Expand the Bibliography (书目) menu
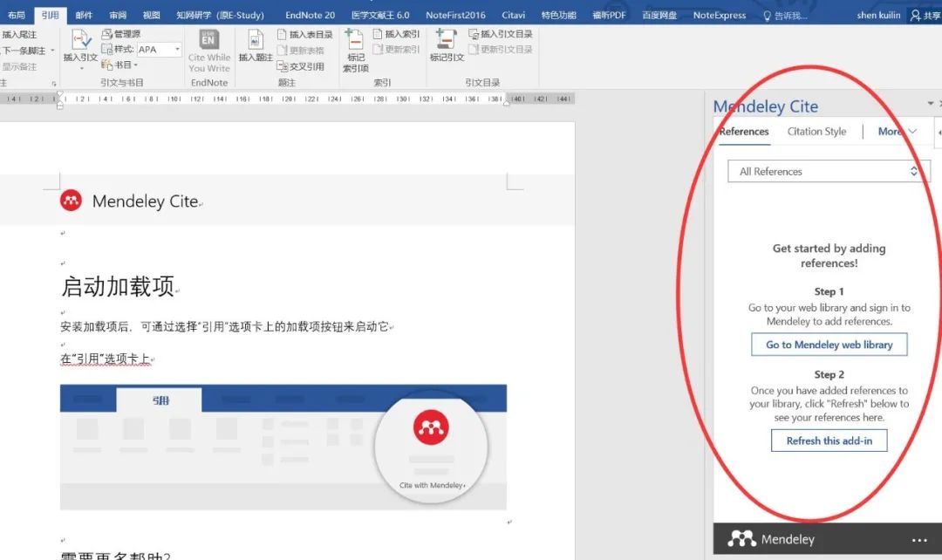Screen dimensions: 942x560 point(119,65)
